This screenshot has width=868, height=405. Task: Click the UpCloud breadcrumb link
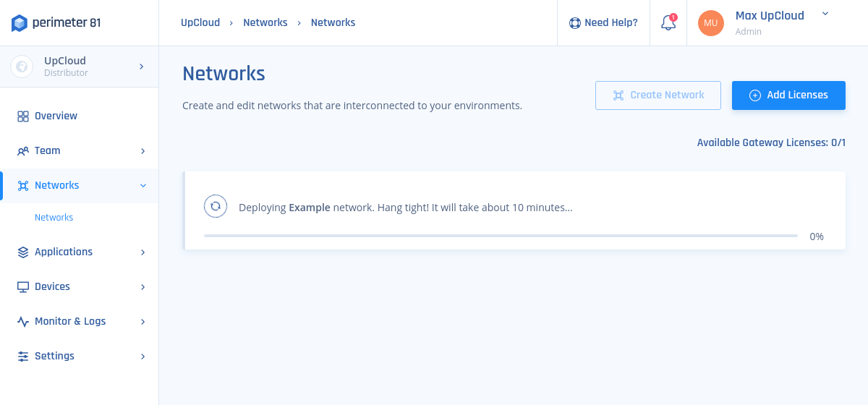200,22
